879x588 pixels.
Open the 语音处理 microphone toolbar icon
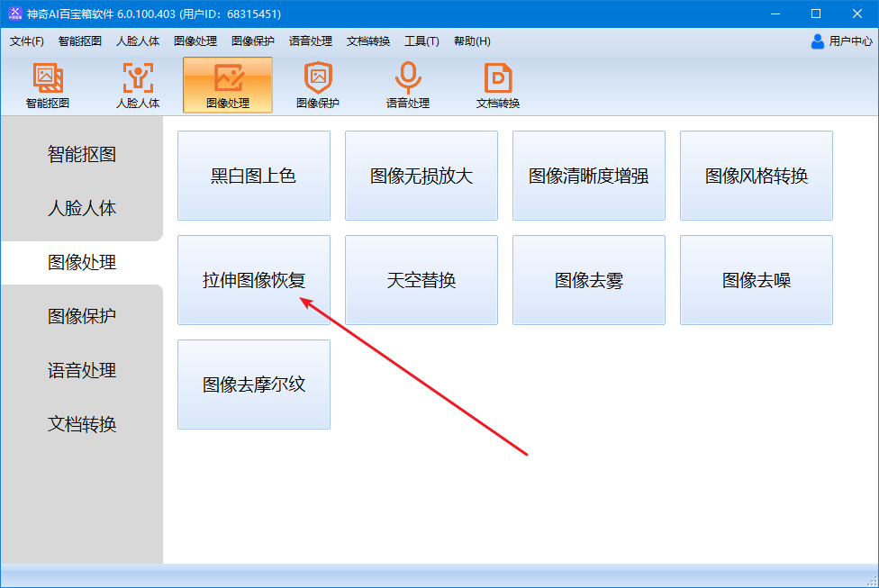pos(408,86)
